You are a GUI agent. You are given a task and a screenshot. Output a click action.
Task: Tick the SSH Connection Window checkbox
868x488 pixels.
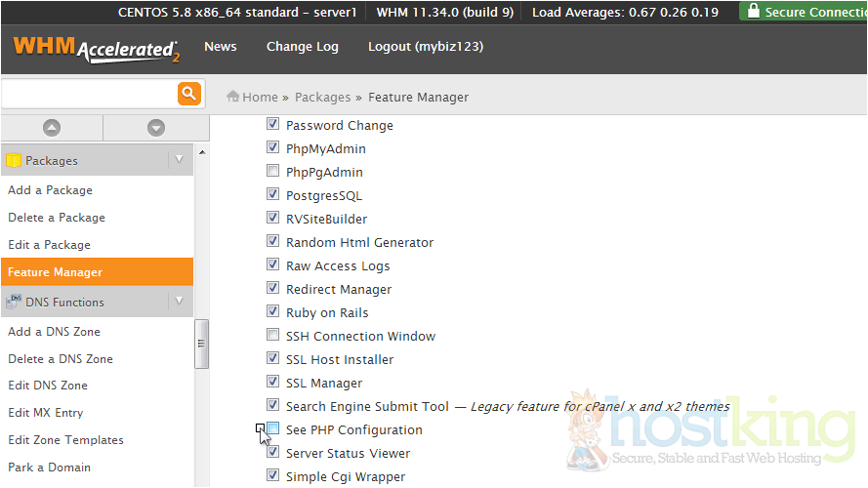pyautogui.click(x=273, y=336)
